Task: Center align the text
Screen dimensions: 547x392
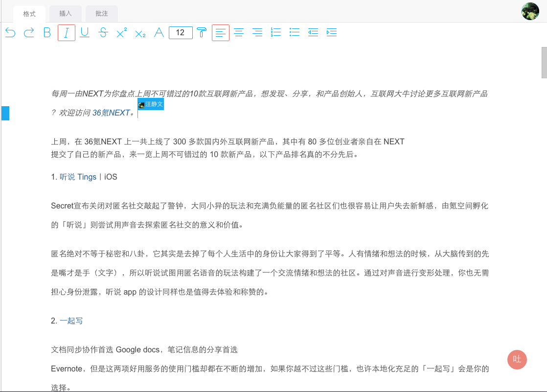Action: pyautogui.click(x=239, y=33)
